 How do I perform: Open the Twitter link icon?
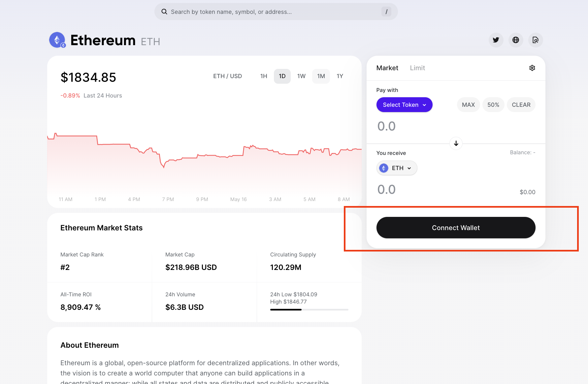click(x=496, y=40)
